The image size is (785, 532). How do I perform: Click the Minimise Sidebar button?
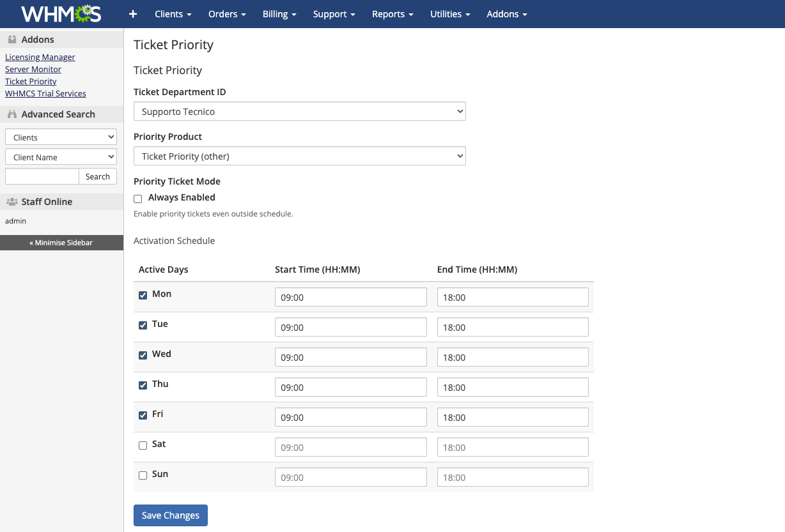click(x=61, y=243)
